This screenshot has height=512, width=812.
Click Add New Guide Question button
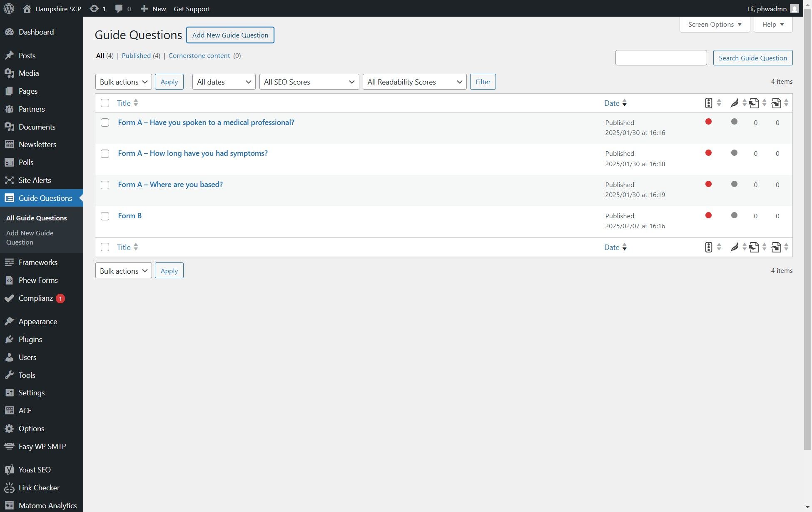pos(230,35)
